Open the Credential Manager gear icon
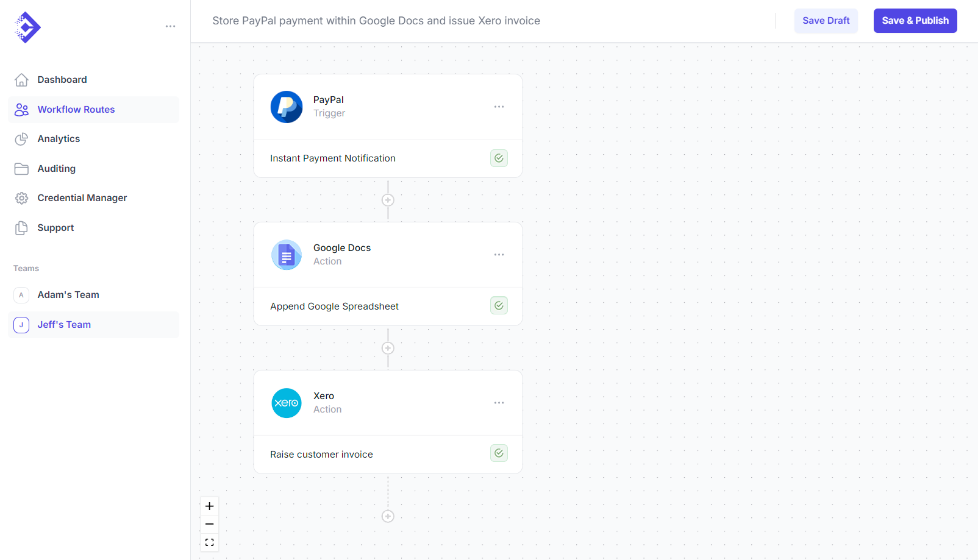This screenshot has width=978, height=560. point(21,197)
